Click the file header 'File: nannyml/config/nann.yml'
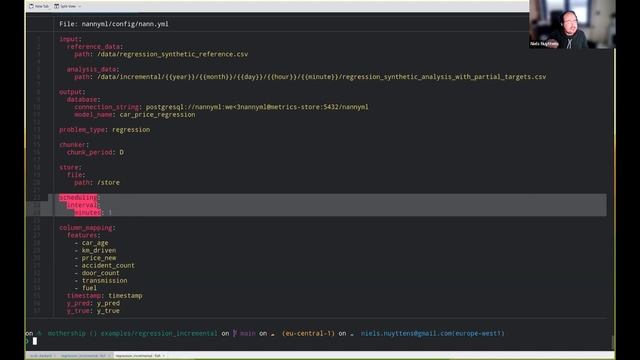640x360 pixels. tap(113, 24)
